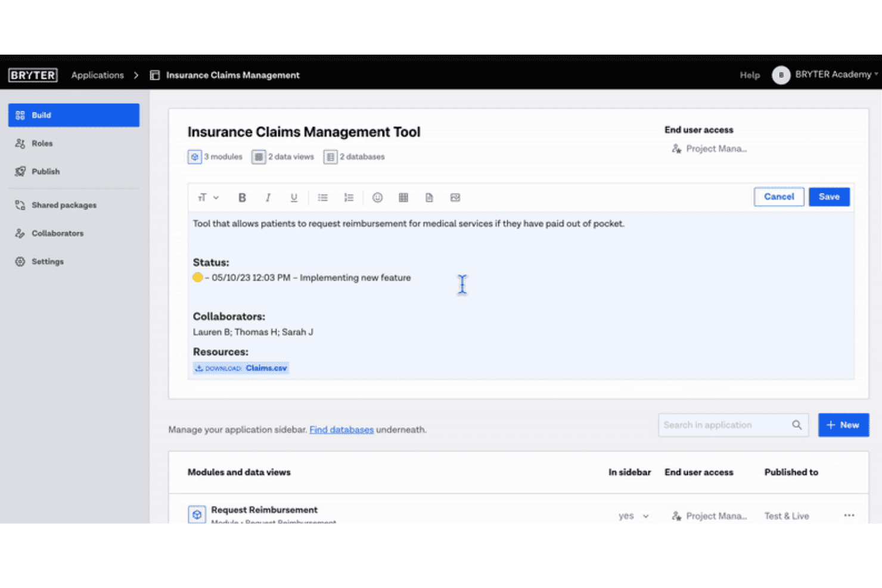Toggle bold formatting in the editor
This screenshot has width=882, height=588.
pyautogui.click(x=242, y=198)
